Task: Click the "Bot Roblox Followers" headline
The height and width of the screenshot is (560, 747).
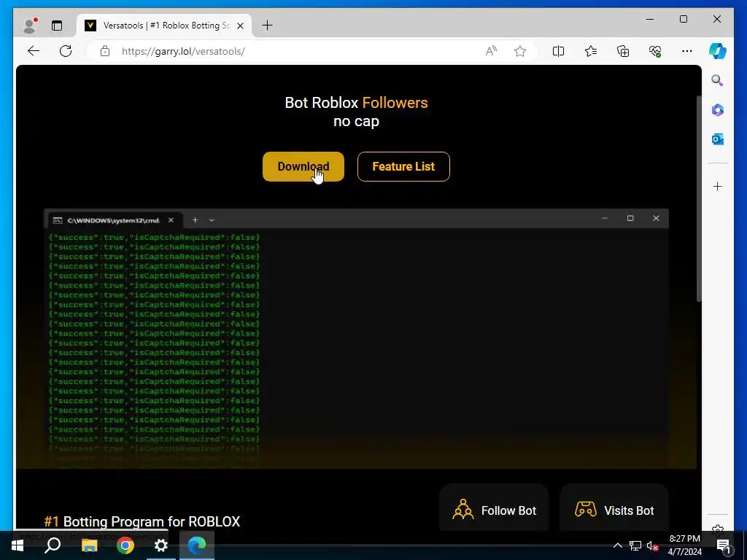Action: pyautogui.click(x=356, y=102)
